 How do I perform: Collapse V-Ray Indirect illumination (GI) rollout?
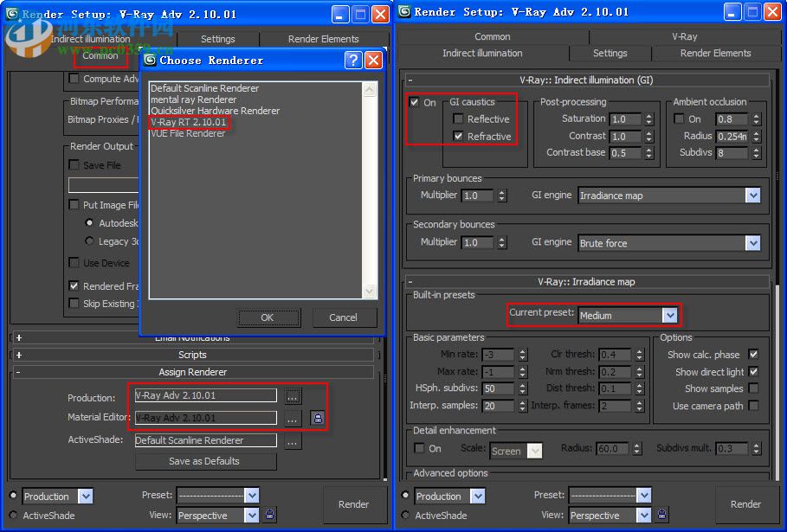586,80
